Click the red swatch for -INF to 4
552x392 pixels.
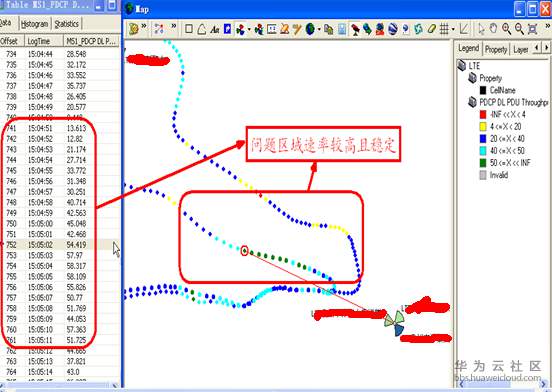pyautogui.click(x=483, y=114)
